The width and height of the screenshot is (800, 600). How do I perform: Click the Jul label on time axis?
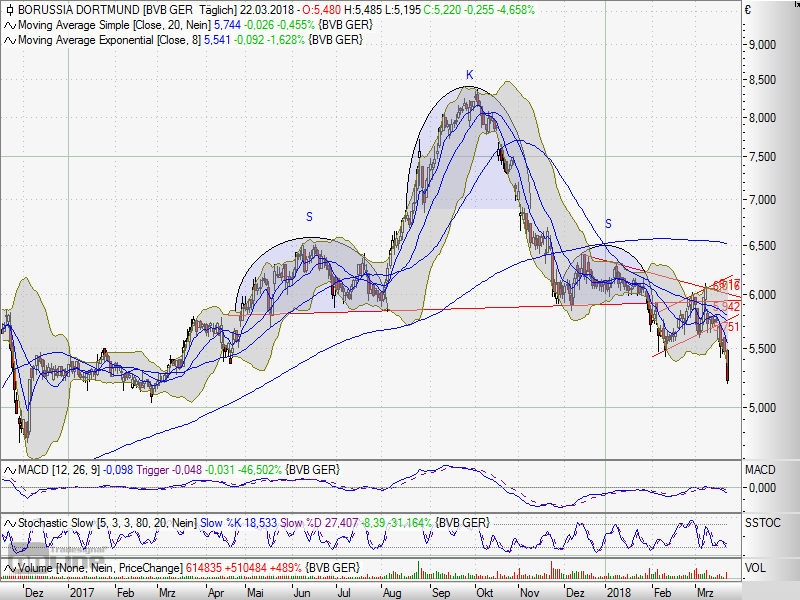pos(344,593)
